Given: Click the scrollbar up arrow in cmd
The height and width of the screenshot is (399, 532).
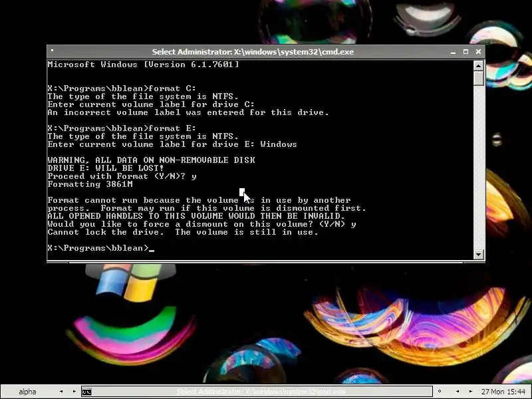Looking at the screenshot, I should [x=478, y=65].
